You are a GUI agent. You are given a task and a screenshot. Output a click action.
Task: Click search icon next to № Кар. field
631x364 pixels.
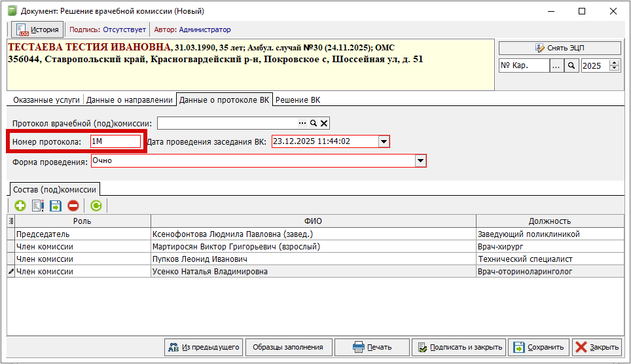[x=571, y=65]
